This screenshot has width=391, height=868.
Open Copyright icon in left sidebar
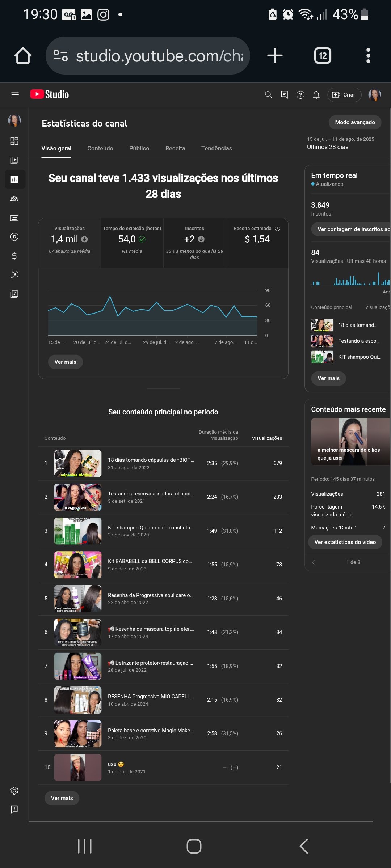(14, 237)
